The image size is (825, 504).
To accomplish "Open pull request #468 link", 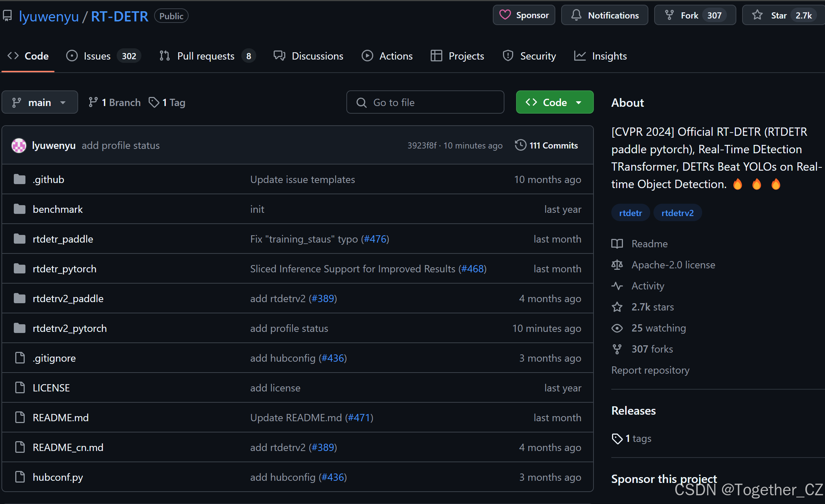I will pyautogui.click(x=472, y=269).
